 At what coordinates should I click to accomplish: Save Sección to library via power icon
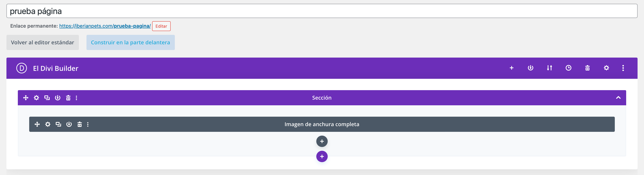click(x=57, y=98)
